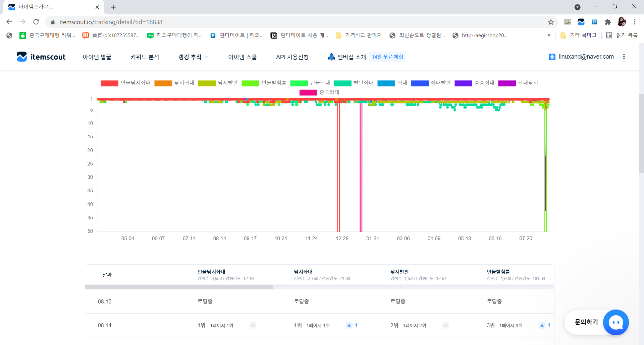Click the address bar URL
Viewport: 644px width, 345px height.
click(111, 22)
